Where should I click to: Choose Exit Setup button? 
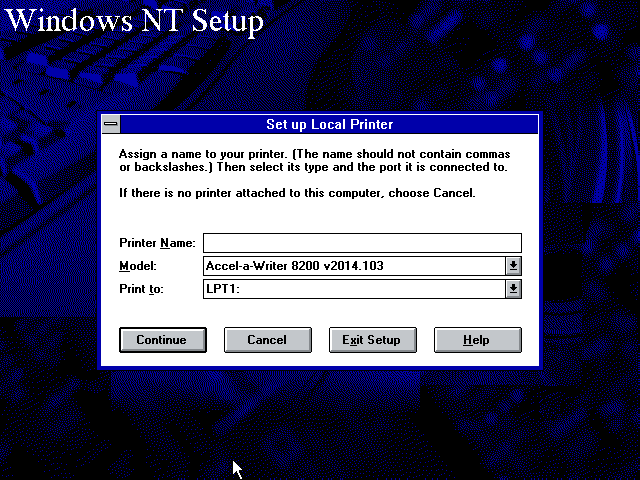[x=373, y=340]
